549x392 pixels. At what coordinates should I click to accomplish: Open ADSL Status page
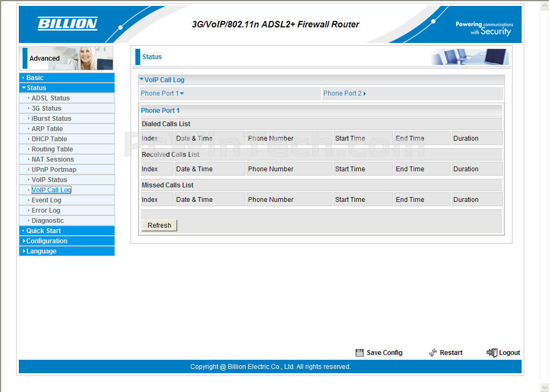point(50,98)
